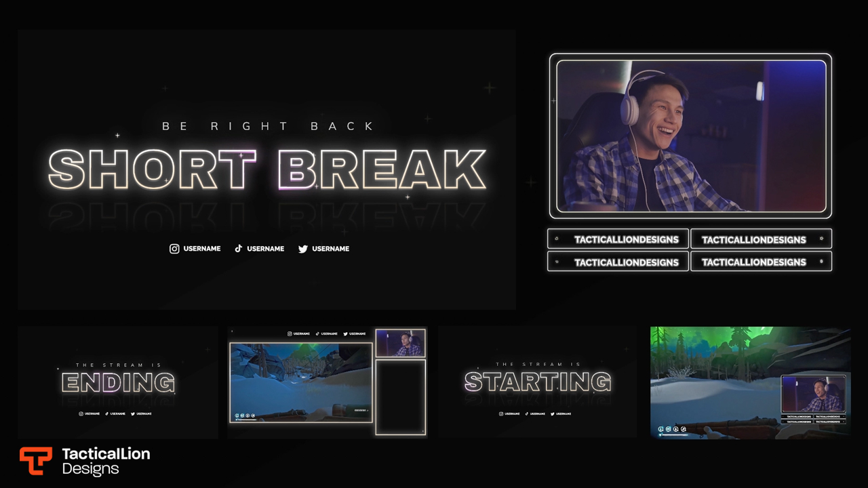Click the Twitter icon above the chat-layout game frame
Image resolution: width=868 pixels, height=488 pixels.
pos(345,333)
